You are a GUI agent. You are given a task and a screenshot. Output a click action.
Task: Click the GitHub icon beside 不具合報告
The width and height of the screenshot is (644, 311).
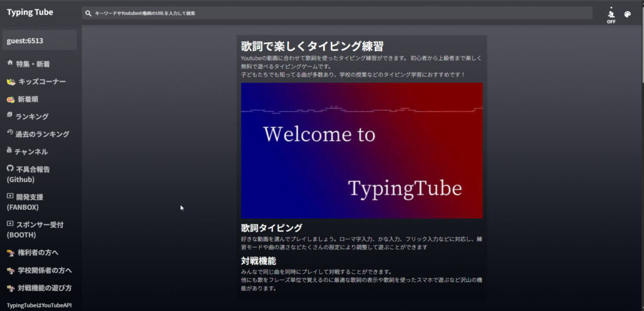coord(10,168)
